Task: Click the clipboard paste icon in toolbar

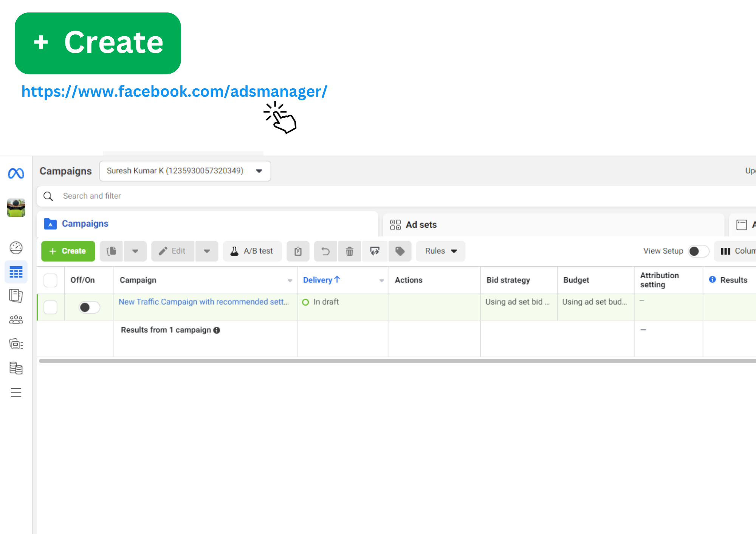Action: pyautogui.click(x=298, y=251)
